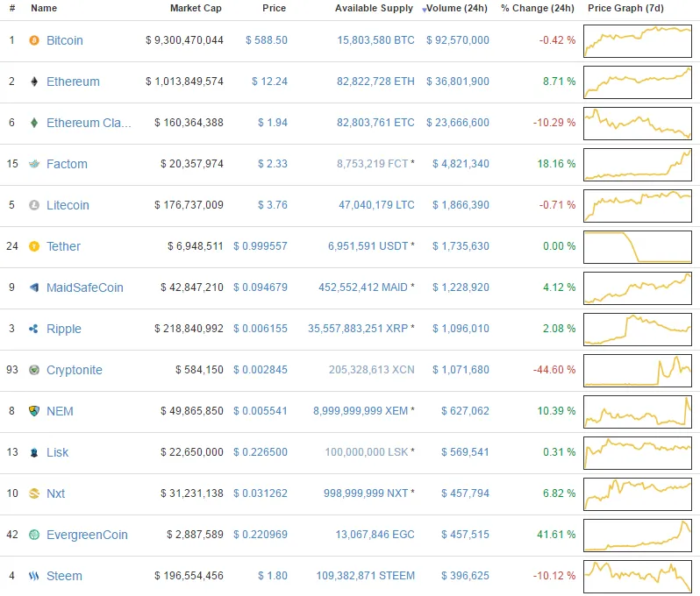Click Factom change 18.16 %
This screenshot has width=700, height=596.
click(556, 164)
